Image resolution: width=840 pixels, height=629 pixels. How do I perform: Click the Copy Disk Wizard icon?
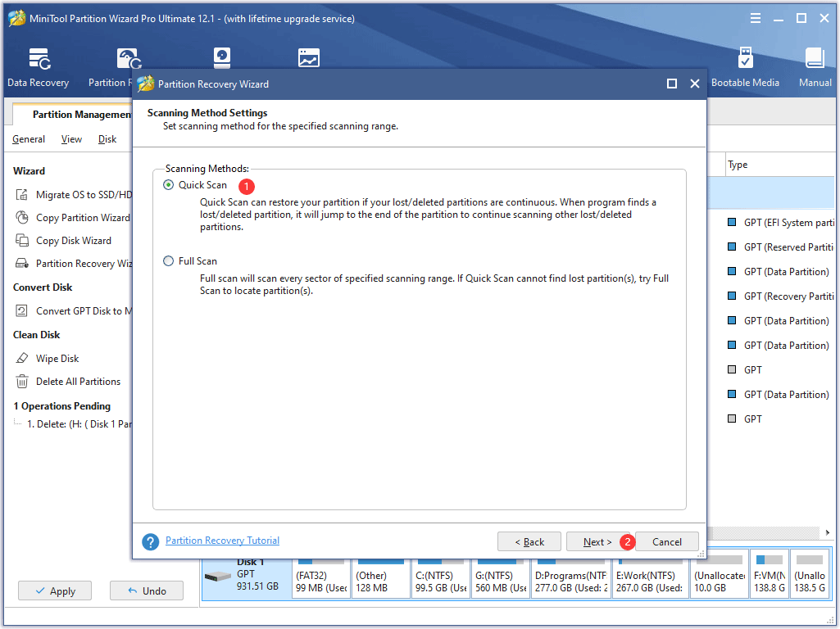pos(22,240)
